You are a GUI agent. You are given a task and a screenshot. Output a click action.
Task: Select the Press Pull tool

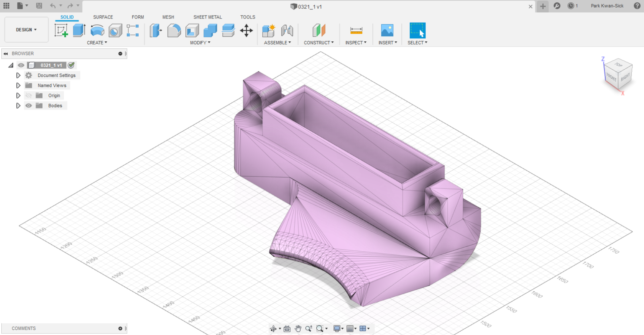(156, 31)
